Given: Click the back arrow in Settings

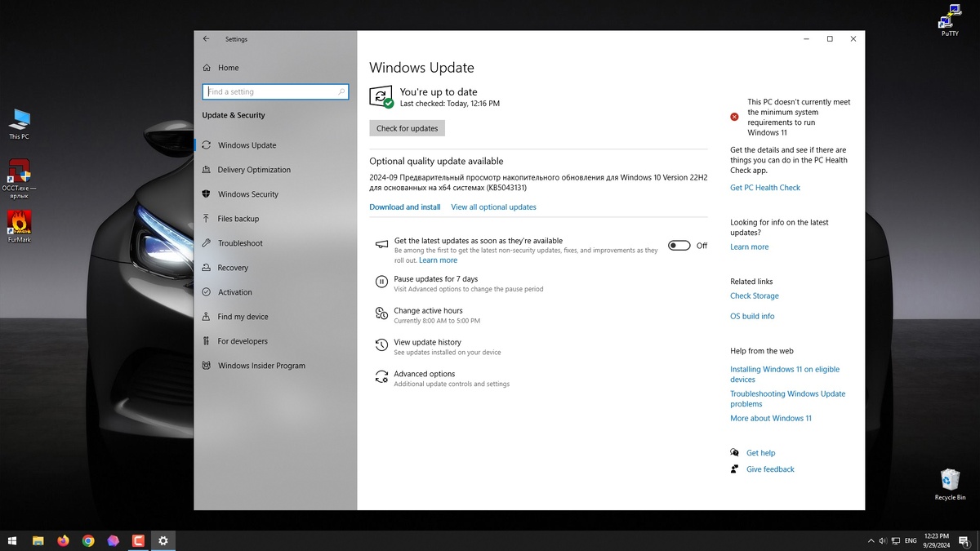Looking at the screenshot, I should (206, 39).
